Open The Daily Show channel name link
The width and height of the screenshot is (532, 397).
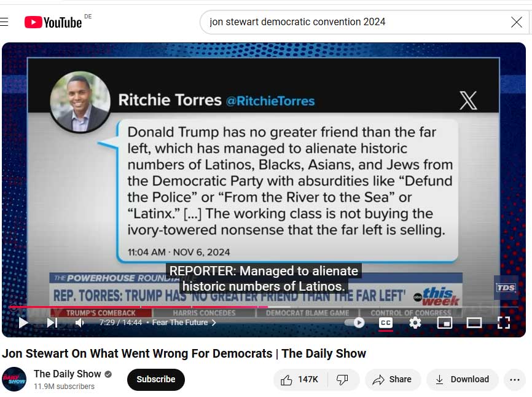point(67,374)
